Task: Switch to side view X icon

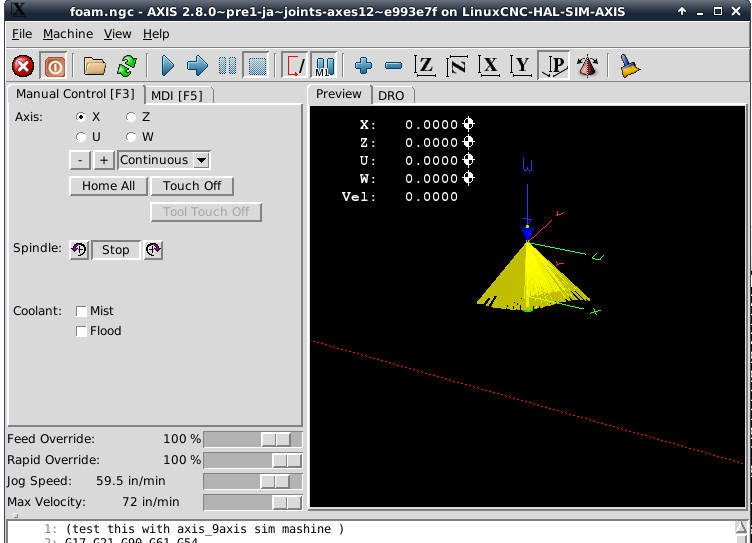Action: [x=489, y=66]
